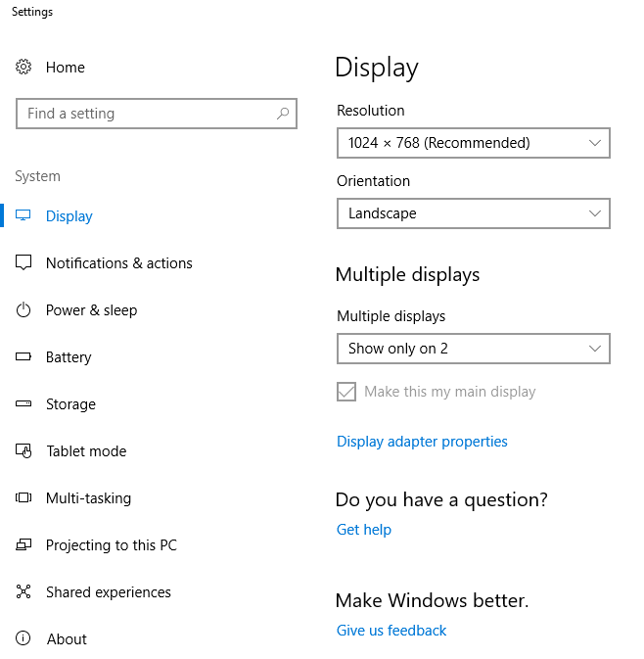Click the Projecting to this PC icon
This screenshot has width=644, height=659.
click(23, 545)
